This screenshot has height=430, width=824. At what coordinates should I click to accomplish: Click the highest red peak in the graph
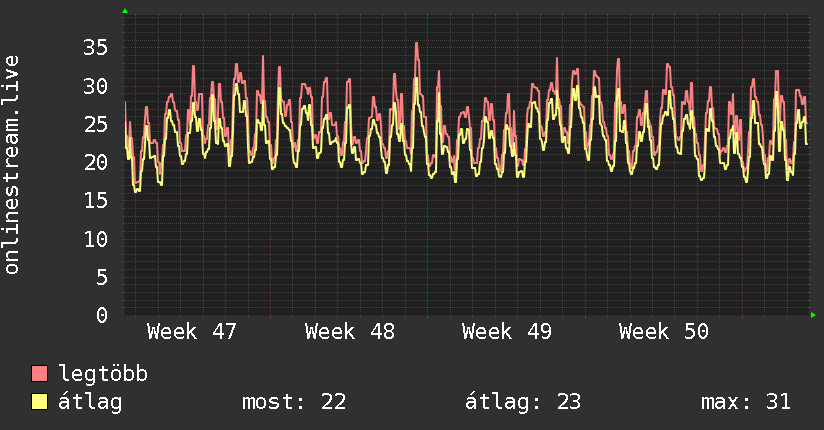[416, 43]
